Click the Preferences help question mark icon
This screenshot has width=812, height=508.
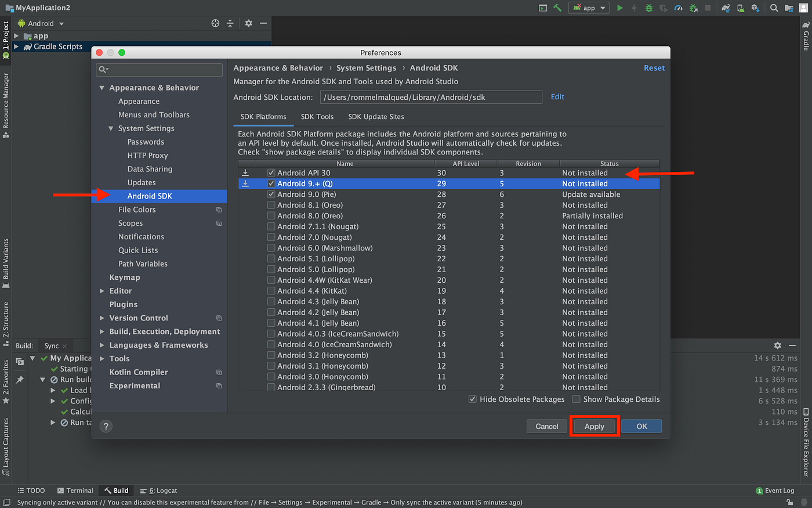pyautogui.click(x=106, y=426)
